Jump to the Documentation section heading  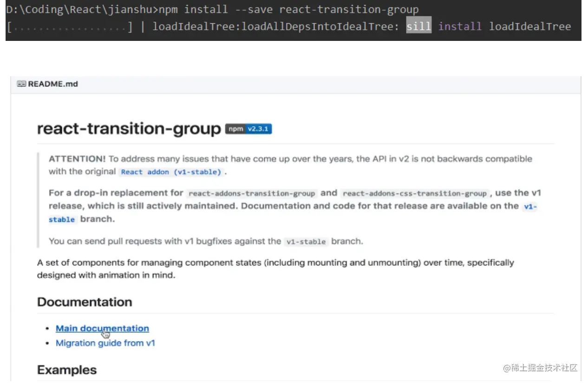click(x=85, y=302)
